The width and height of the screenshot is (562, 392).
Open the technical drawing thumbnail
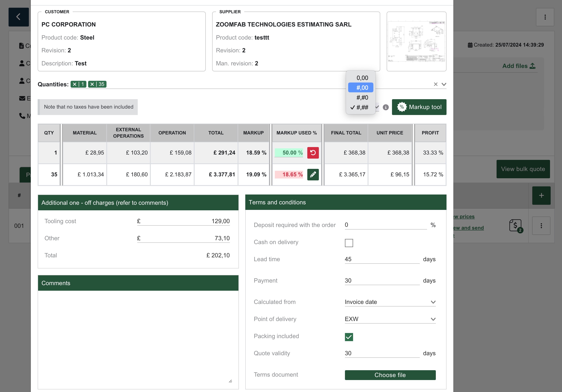tap(416, 41)
